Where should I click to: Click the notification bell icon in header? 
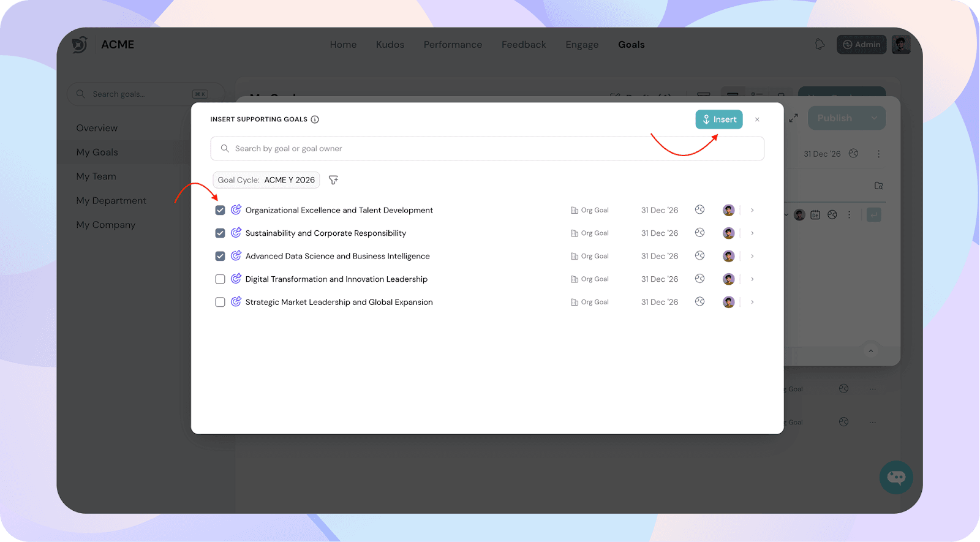[x=820, y=45]
